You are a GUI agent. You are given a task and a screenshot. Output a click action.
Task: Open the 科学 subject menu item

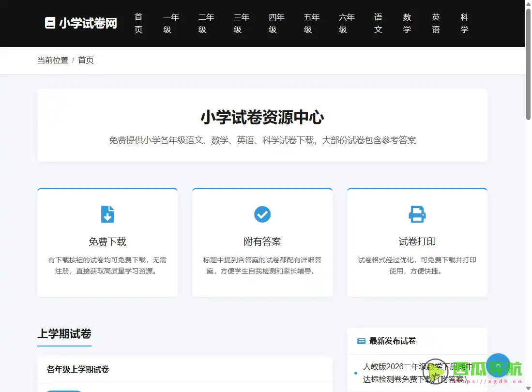click(464, 23)
